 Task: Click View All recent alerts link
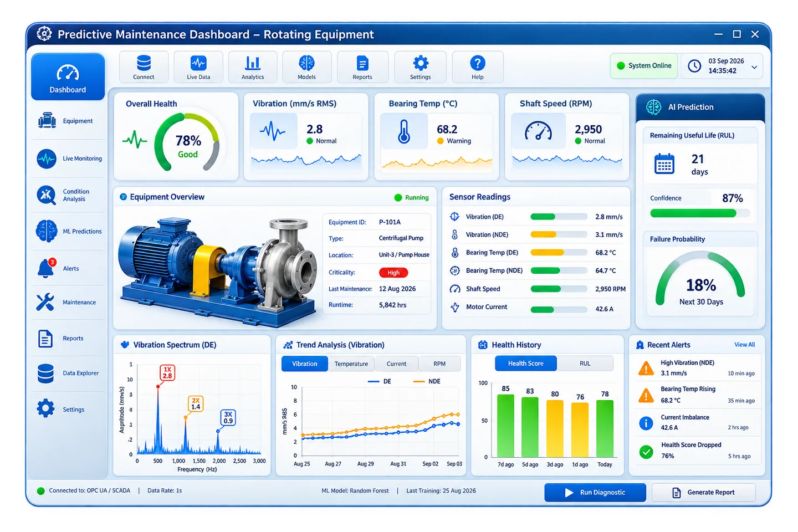(744, 345)
